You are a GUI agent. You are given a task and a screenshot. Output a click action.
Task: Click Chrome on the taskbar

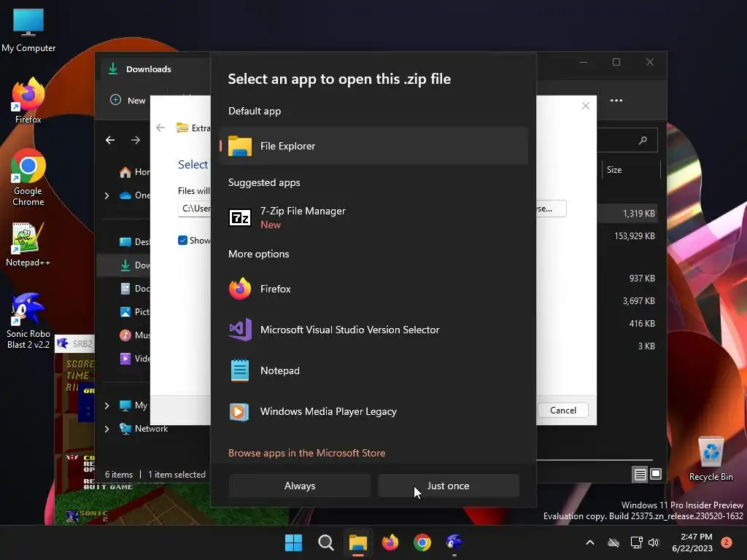[422, 542]
